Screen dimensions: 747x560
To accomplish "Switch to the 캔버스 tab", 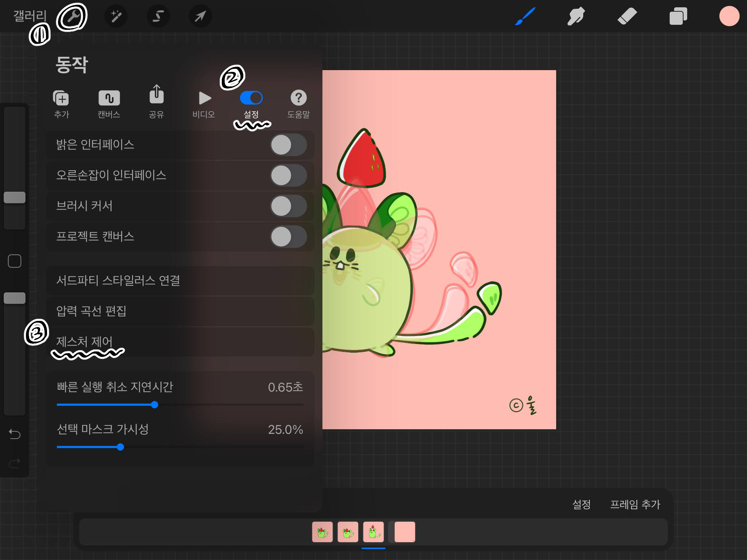I will click(x=109, y=104).
